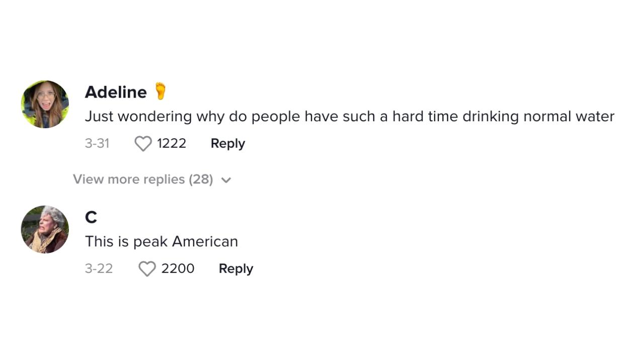Select the 2200 like count

(x=178, y=268)
